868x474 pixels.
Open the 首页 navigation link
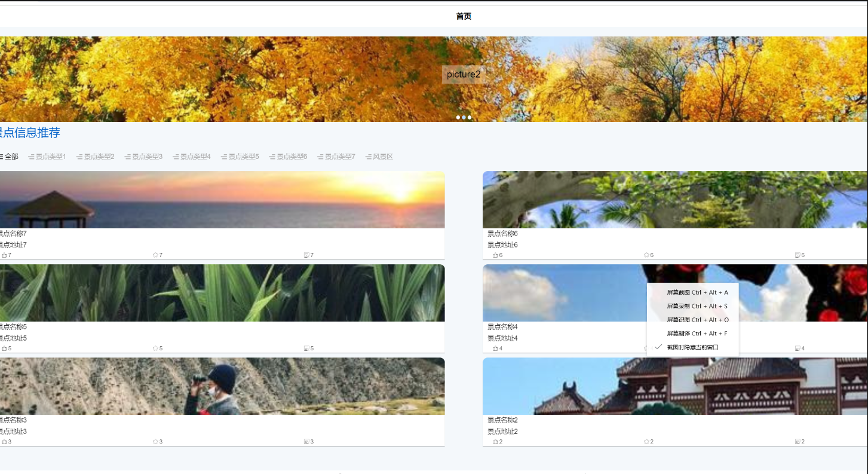click(464, 16)
